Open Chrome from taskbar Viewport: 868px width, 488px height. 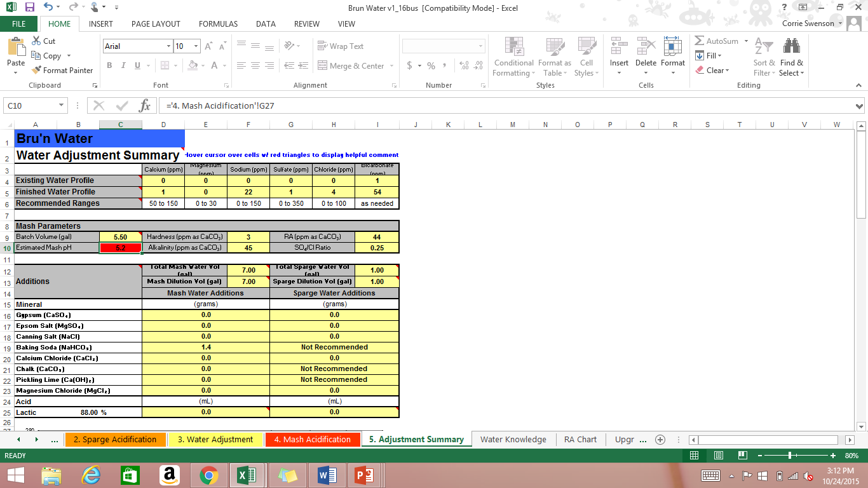[209, 475]
